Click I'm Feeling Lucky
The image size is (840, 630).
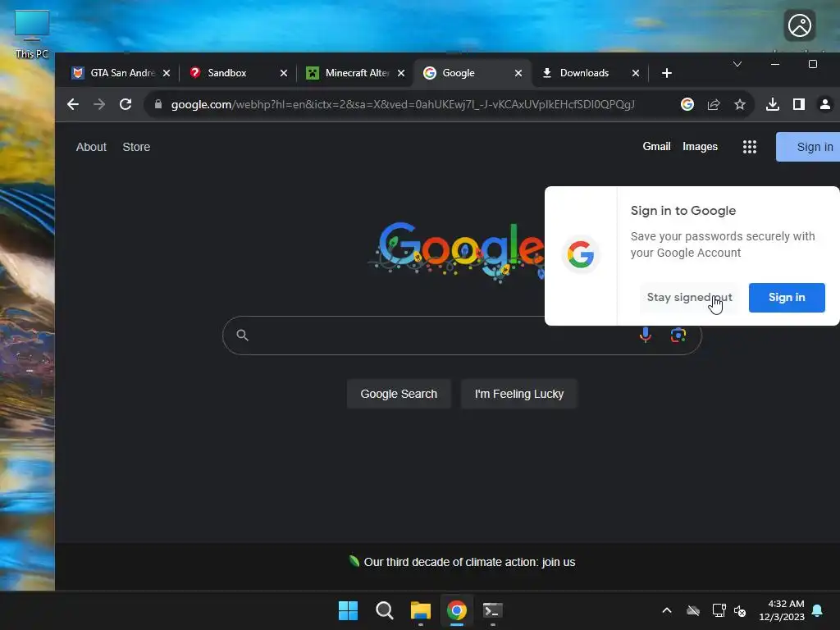pyautogui.click(x=518, y=394)
